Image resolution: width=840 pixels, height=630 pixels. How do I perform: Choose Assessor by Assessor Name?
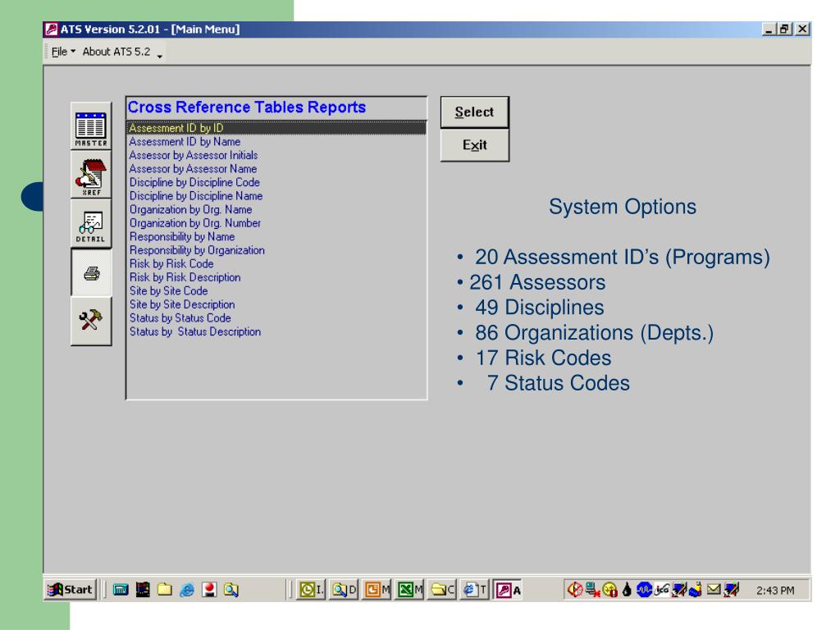click(276, 169)
